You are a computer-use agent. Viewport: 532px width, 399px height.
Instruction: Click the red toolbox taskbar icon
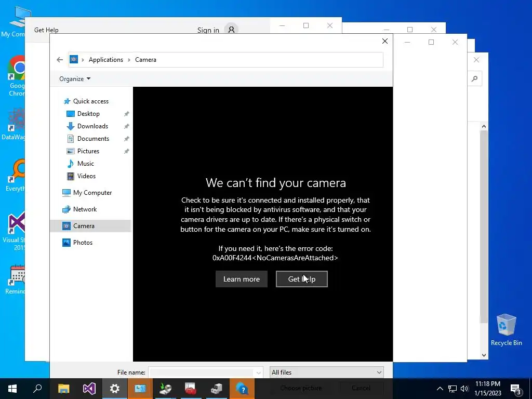coord(191,389)
